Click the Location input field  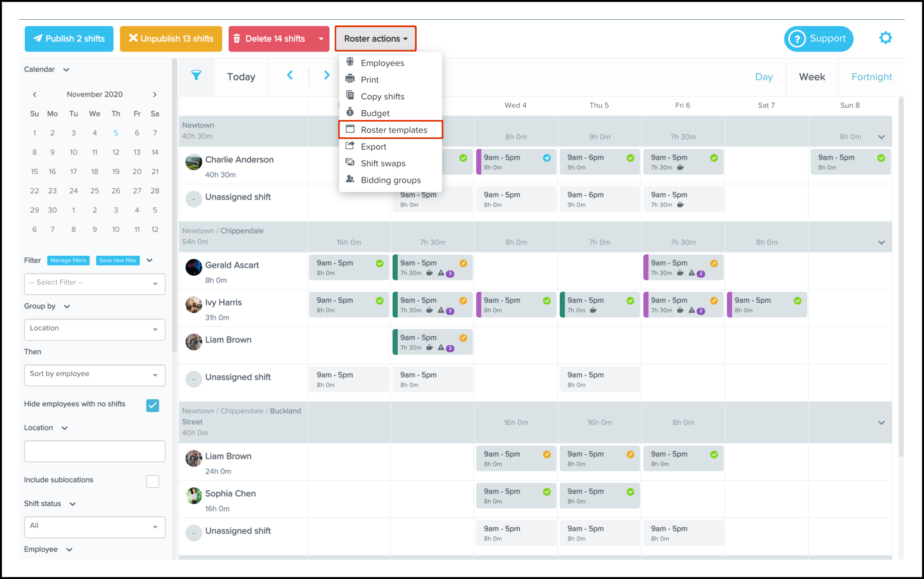click(95, 451)
